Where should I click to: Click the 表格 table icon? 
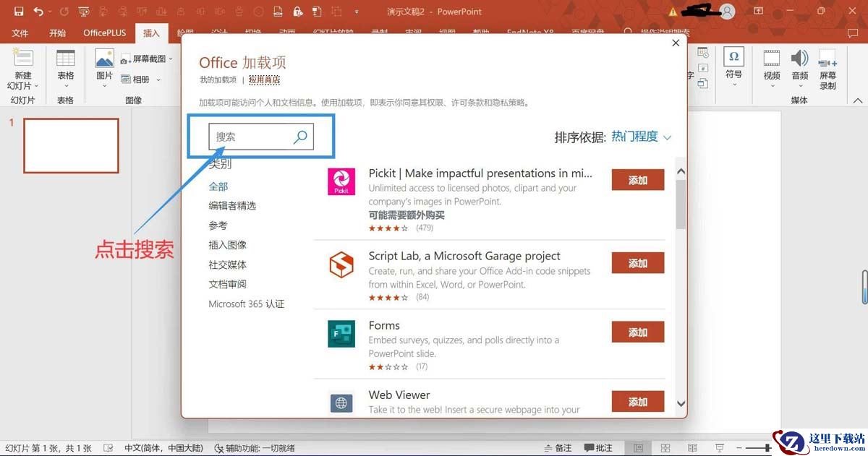point(66,59)
